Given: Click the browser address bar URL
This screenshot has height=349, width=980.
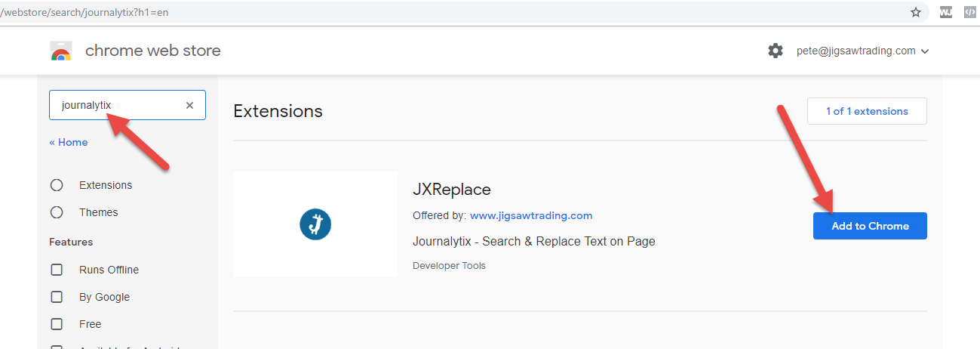Looking at the screenshot, I should (84, 12).
